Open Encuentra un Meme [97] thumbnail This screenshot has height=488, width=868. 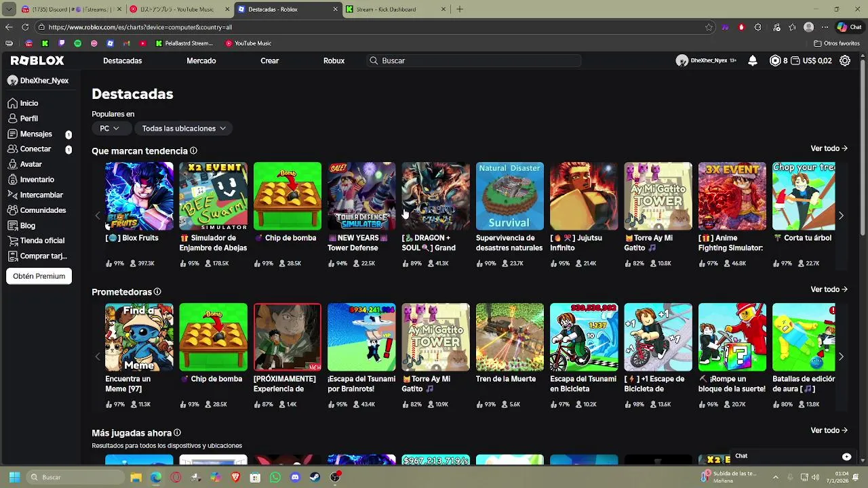[x=139, y=337]
